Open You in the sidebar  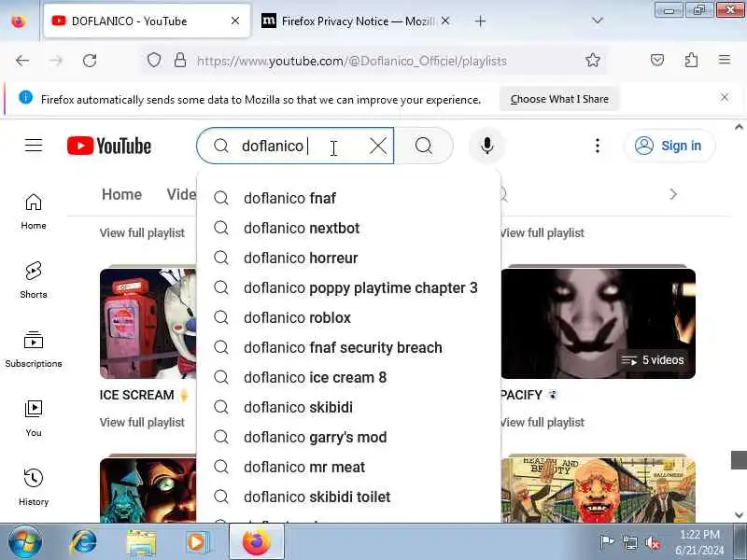click(34, 418)
